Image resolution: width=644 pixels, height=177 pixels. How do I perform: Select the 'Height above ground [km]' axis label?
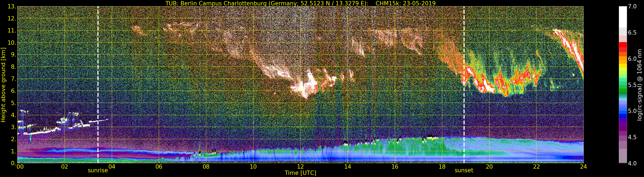(3, 85)
